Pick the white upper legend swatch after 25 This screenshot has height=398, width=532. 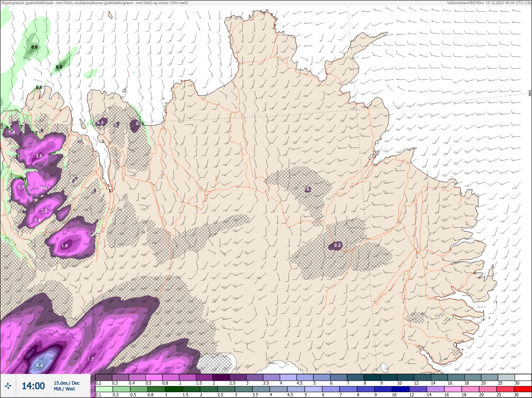click(x=523, y=377)
